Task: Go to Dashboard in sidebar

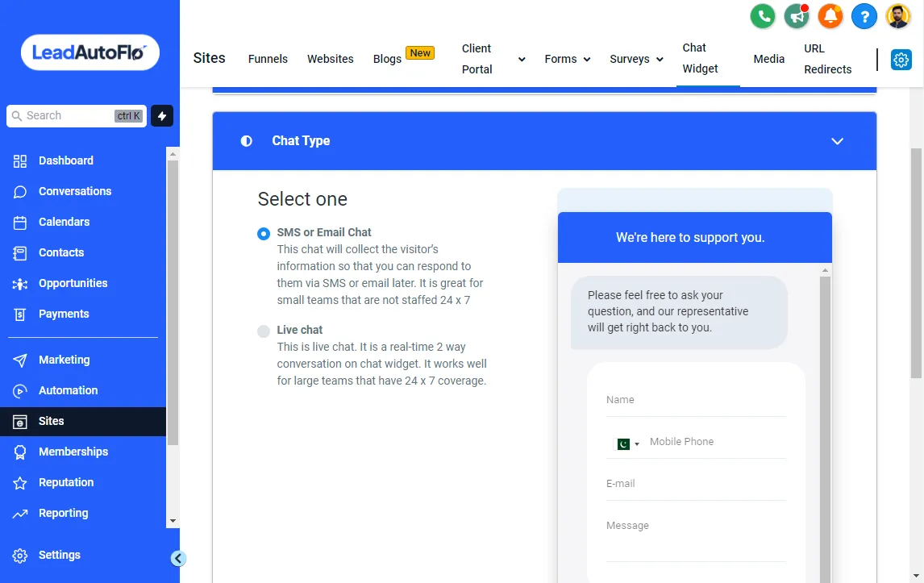Action: [66, 161]
